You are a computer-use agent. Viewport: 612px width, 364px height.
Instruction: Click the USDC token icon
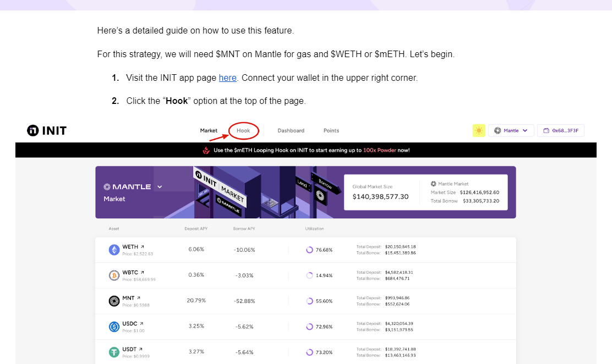pyautogui.click(x=114, y=327)
